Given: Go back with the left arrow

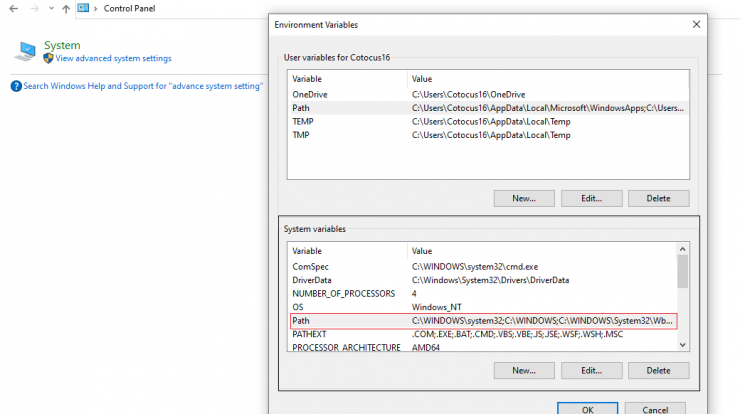Looking at the screenshot, I should coord(14,8).
